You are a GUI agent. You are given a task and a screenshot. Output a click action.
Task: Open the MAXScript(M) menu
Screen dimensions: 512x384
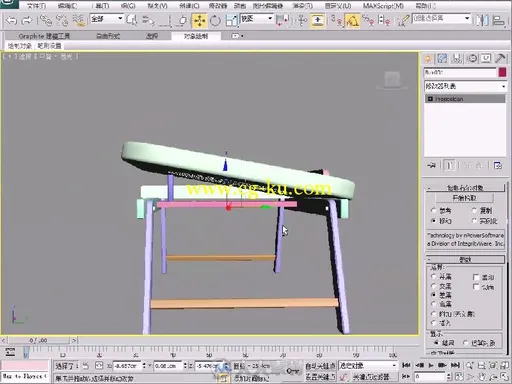pos(383,6)
